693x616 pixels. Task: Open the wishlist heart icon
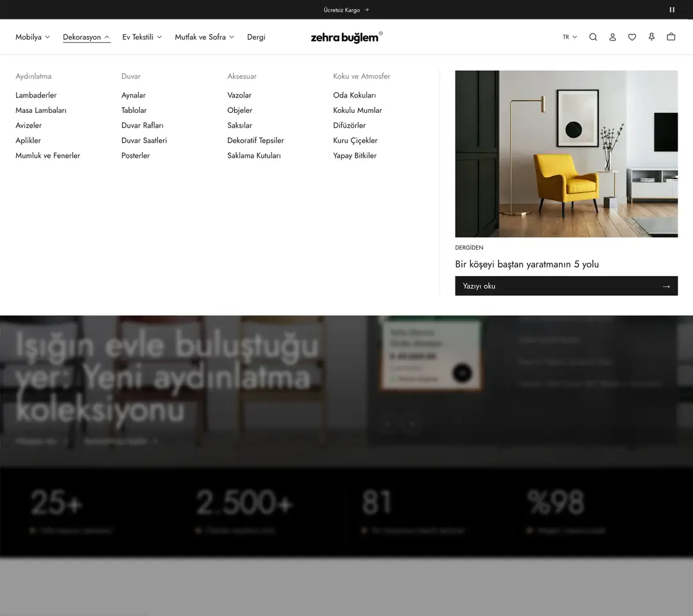point(632,37)
